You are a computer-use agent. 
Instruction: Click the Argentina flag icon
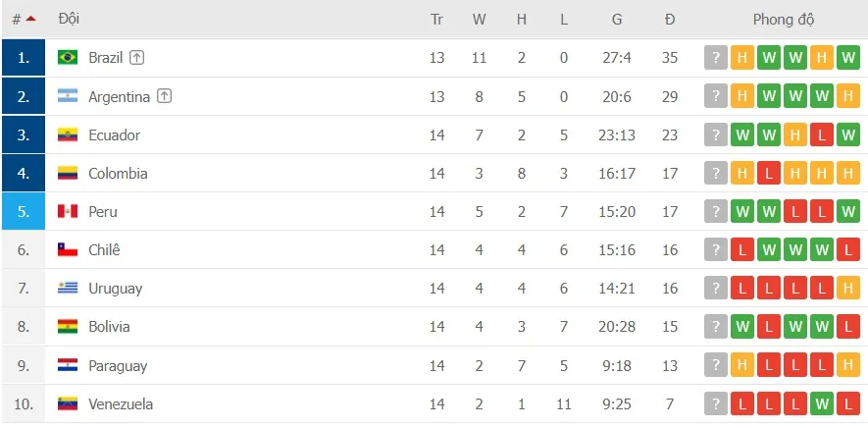click(68, 96)
